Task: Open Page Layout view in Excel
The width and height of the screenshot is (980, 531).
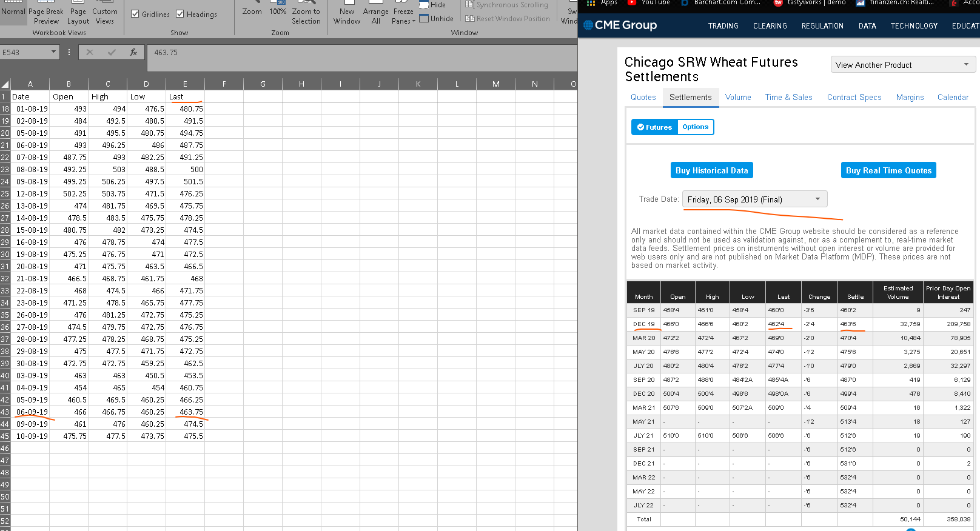Action: [78, 13]
